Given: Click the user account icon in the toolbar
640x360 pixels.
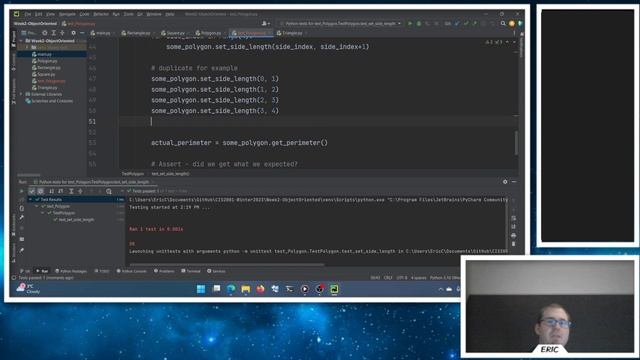Looking at the screenshot, I should 265,24.
